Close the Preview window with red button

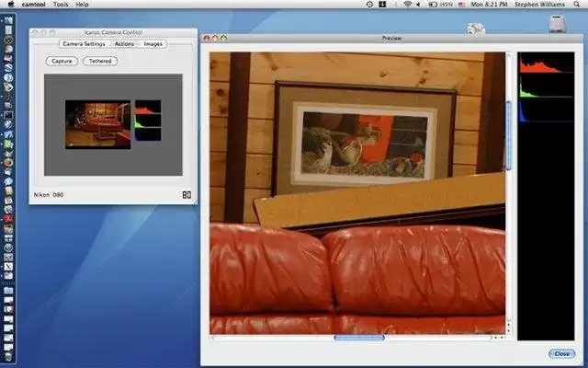(x=206, y=38)
